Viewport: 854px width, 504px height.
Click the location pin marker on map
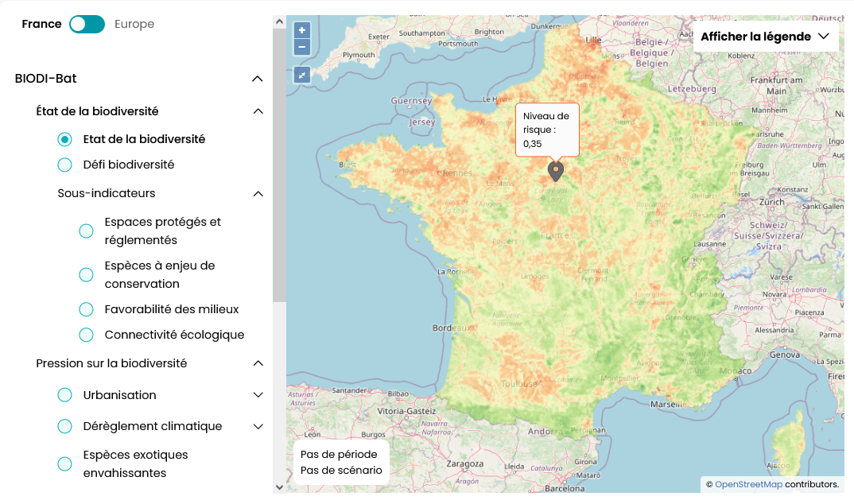556,170
